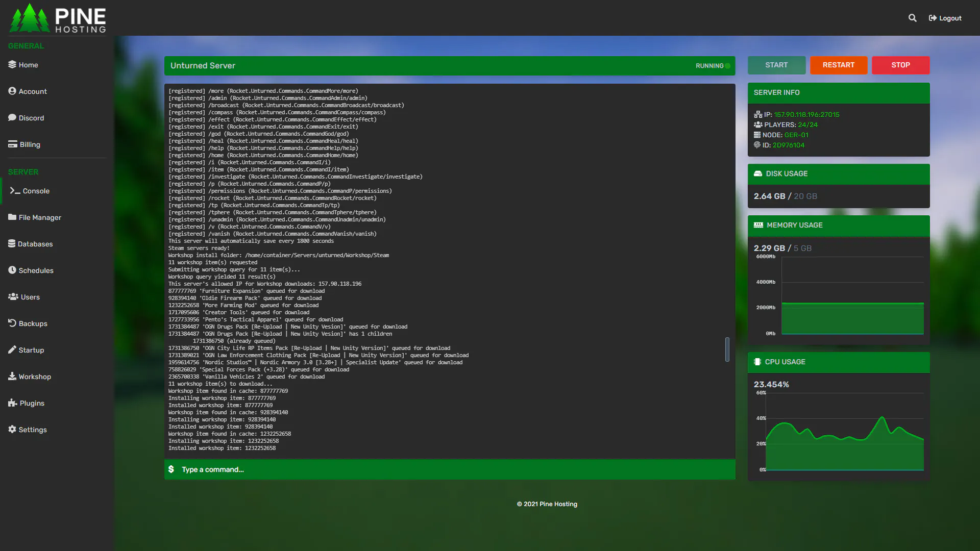
Task: Click the fingerprint ID icon
Action: pyautogui.click(x=757, y=145)
